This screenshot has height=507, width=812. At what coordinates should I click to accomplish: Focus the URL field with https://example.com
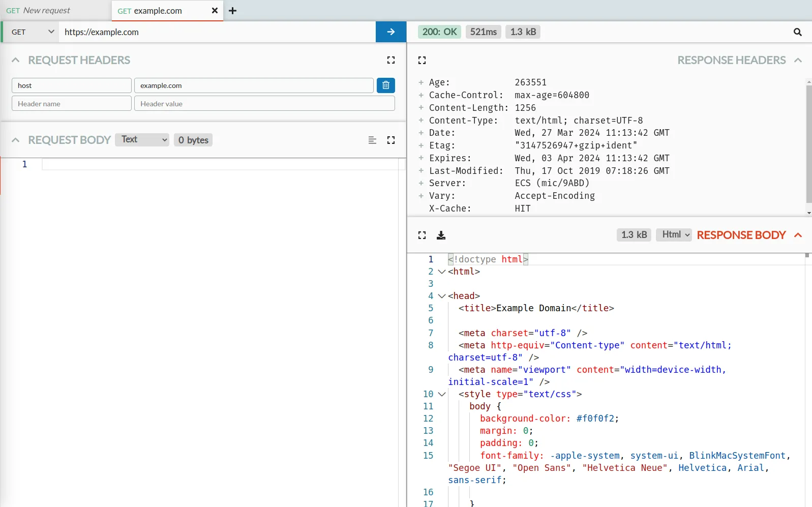[217, 32]
